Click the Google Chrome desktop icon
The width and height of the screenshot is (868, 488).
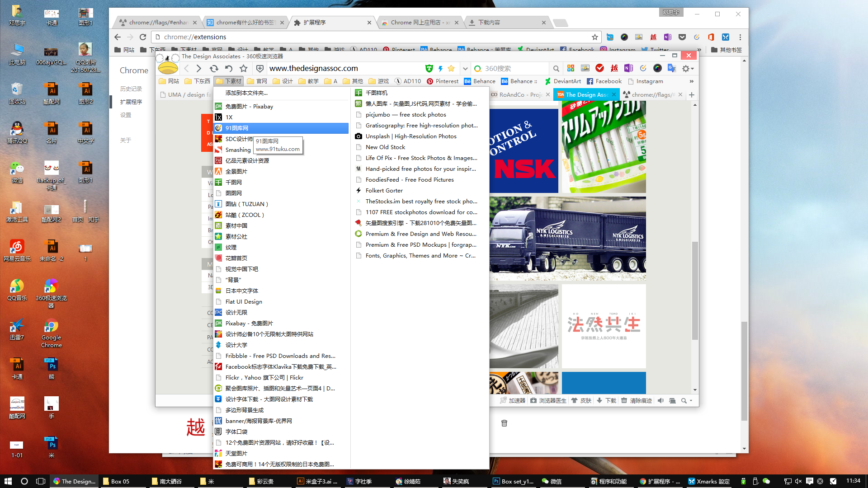coord(51,333)
